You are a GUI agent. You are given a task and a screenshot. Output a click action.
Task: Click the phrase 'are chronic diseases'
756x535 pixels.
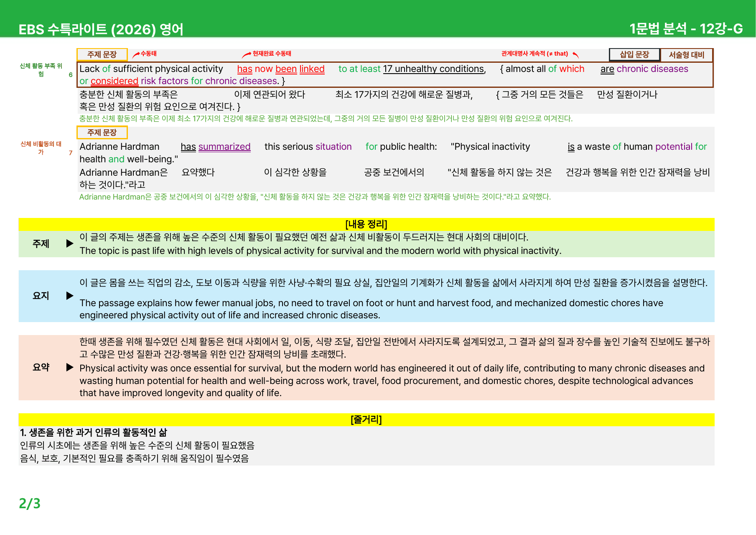pyautogui.click(x=644, y=69)
